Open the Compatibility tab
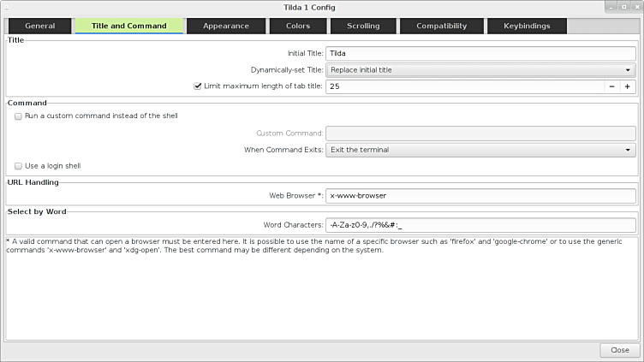 click(441, 26)
